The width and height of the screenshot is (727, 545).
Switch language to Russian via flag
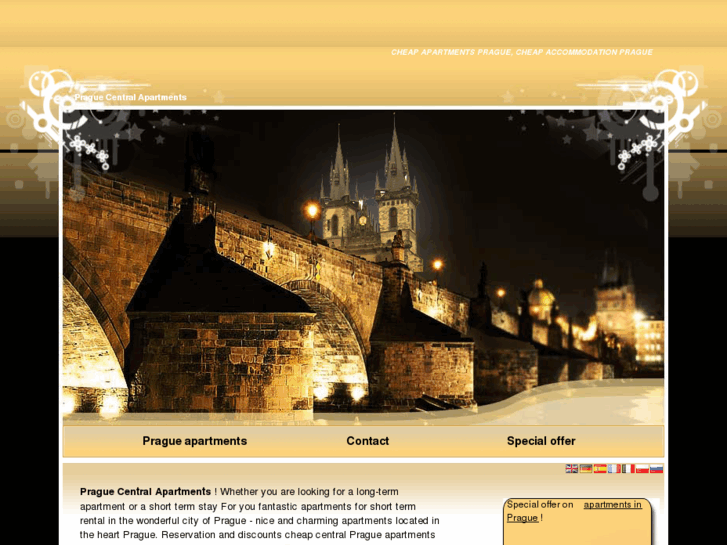pos(656,468)
